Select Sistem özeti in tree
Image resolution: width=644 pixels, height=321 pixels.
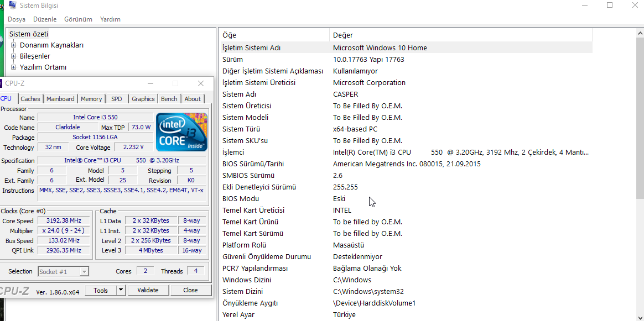point(29,34)
